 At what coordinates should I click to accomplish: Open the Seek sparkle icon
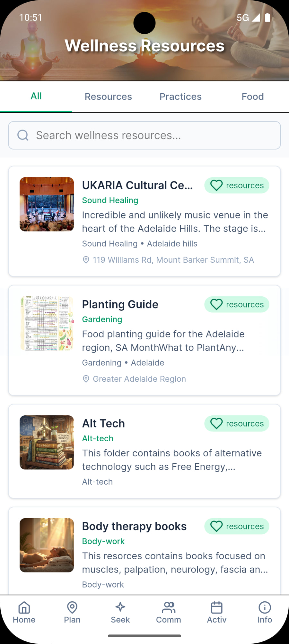(x=120, y=607)
